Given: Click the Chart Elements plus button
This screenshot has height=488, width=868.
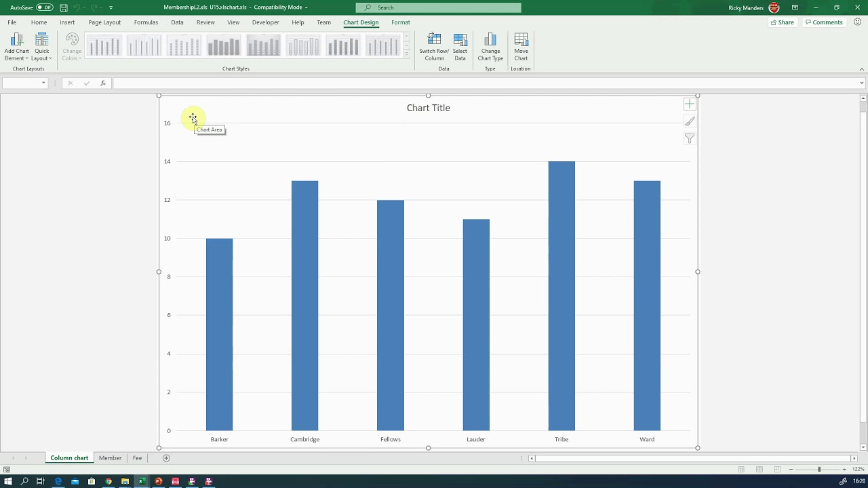Looking at the screenshot, I should pyautogui.click(x=689, y=104).
